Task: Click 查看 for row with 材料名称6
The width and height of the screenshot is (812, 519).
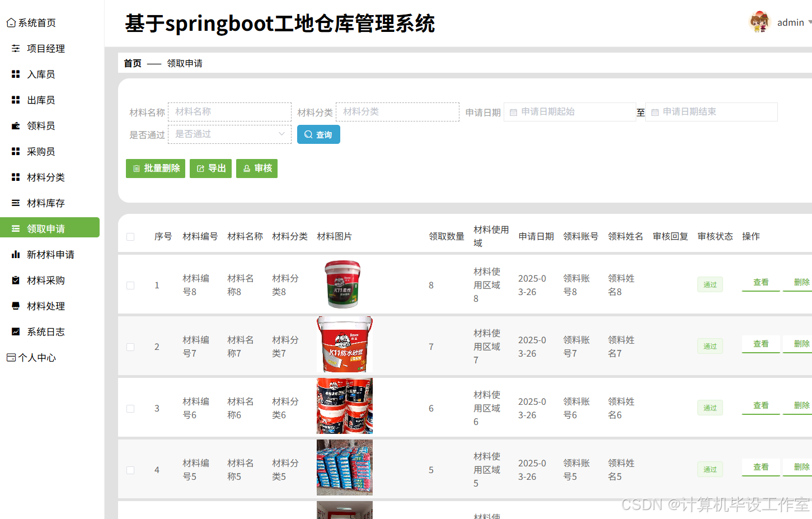Action: (x=761, y=406)
